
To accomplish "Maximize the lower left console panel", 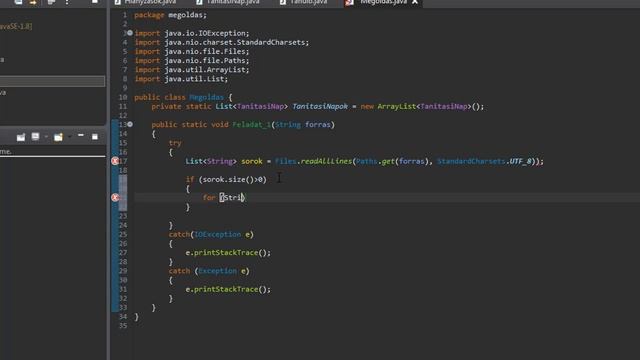I will pyautogui.click(x=95, y=137).
